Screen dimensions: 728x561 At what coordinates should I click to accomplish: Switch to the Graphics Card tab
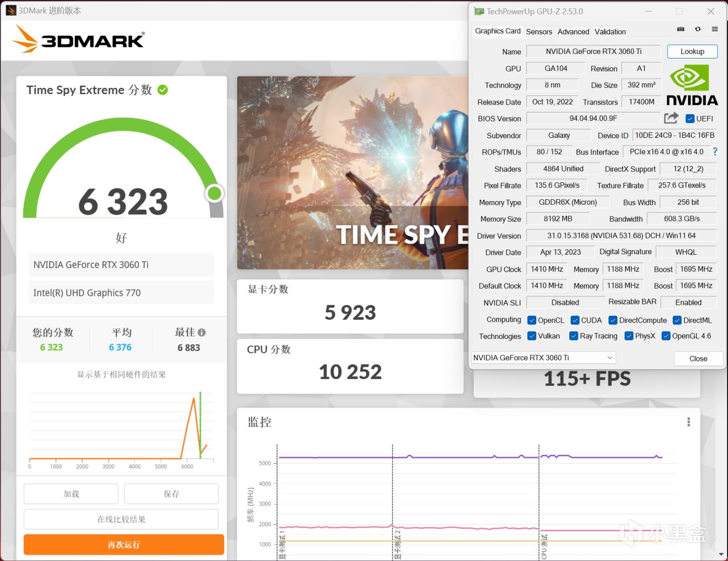click(498, 31)
